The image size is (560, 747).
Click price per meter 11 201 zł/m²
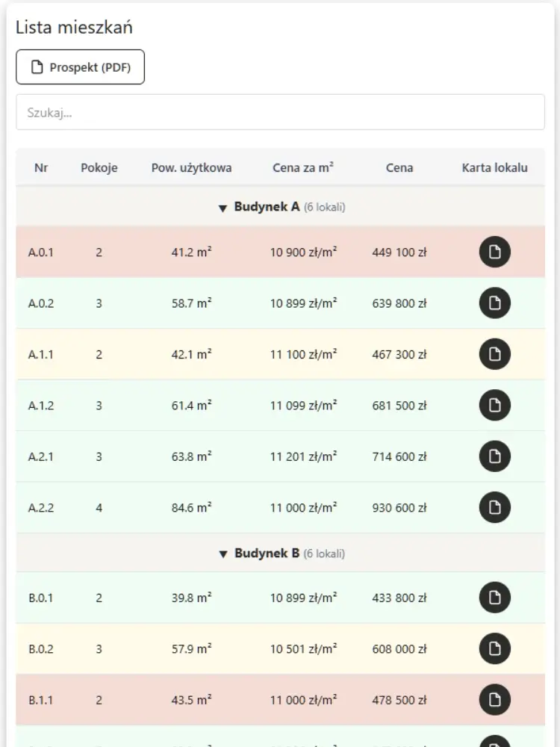303,456
